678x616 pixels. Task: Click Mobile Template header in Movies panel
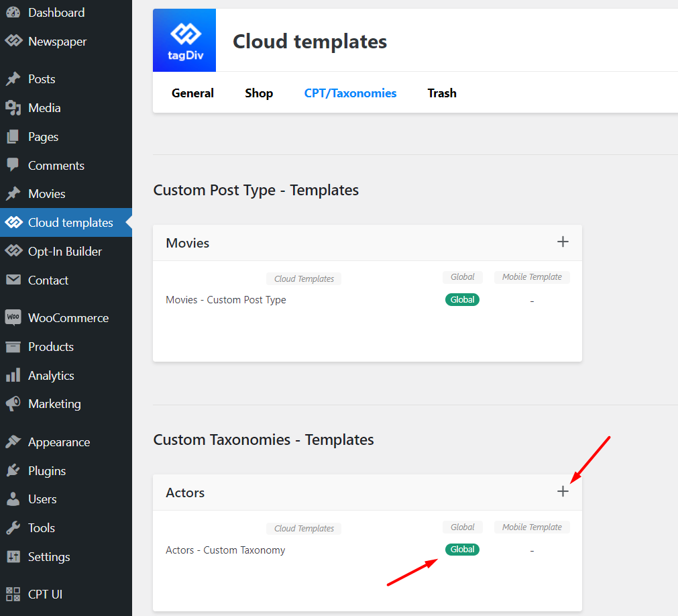click(532, 277)
